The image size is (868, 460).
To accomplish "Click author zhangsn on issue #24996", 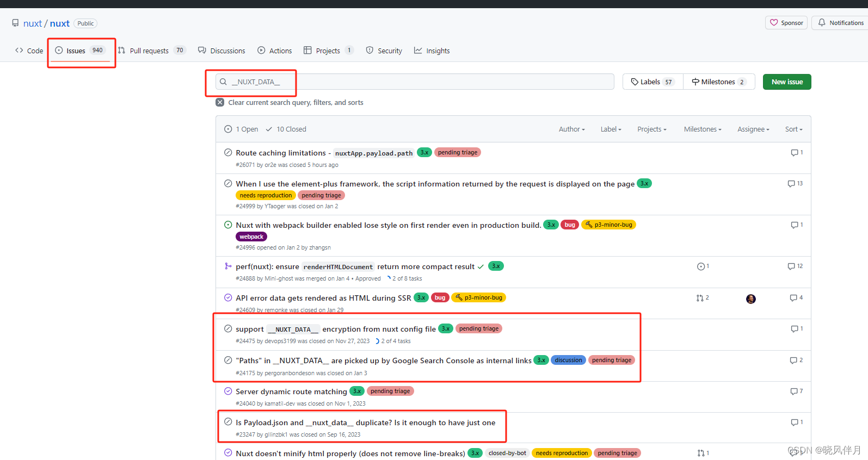I will pos(320,247).
